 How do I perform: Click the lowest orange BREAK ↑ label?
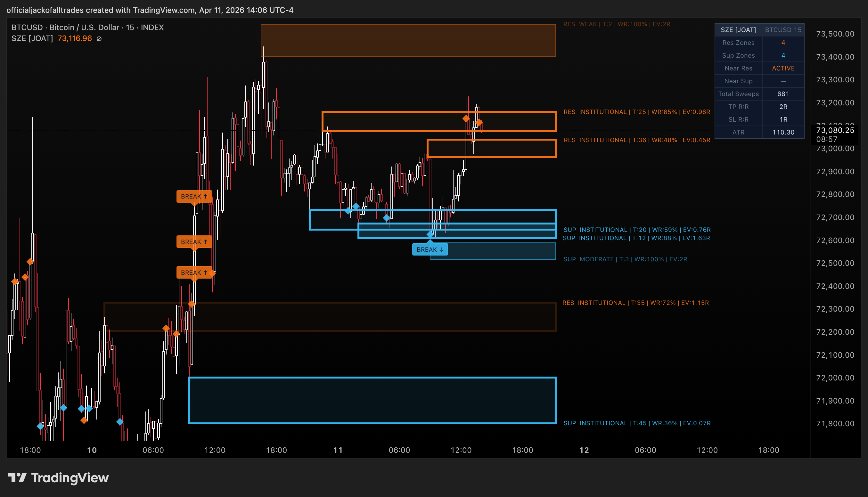[194, 273]
